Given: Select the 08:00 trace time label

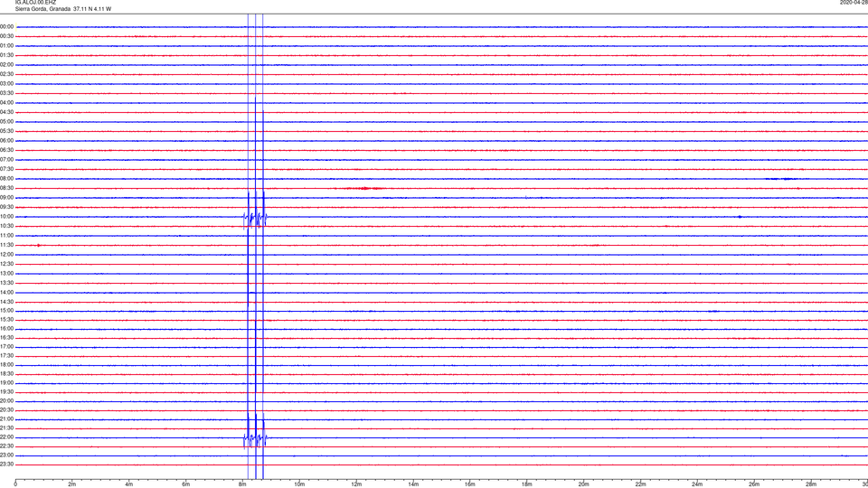Looking at the screenshot, I should pyautogui.click(x=6, y=179).
